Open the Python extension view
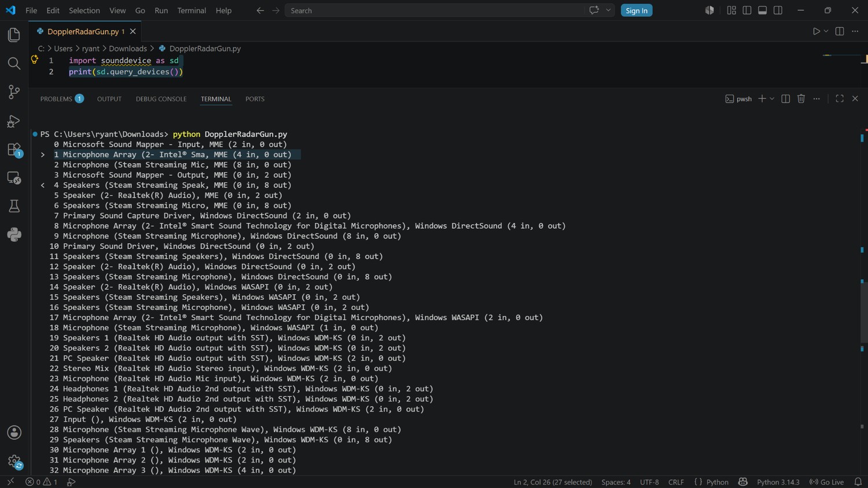This screenshot has width=868, height=488. pos(14,234)
